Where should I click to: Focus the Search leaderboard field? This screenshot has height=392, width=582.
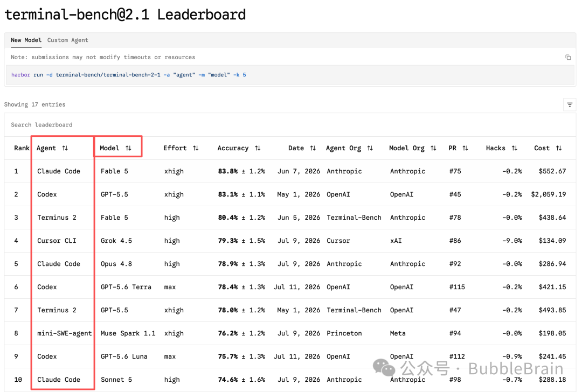[290, 124]
